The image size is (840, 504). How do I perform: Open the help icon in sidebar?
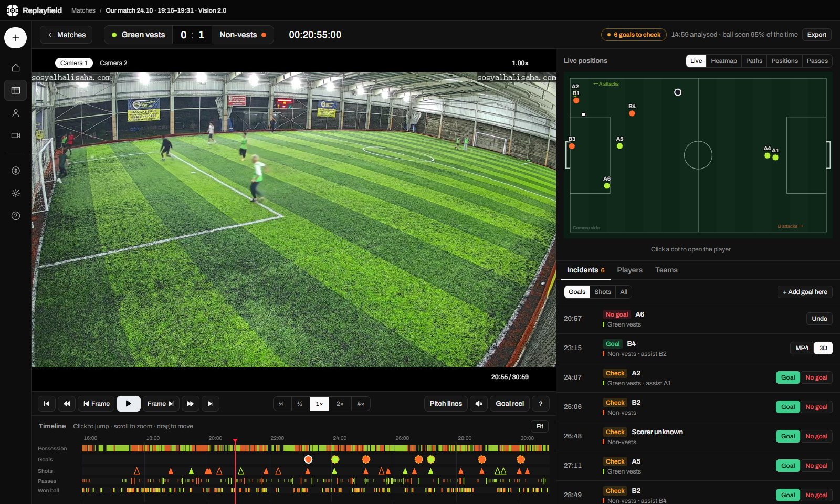[16, 216]
